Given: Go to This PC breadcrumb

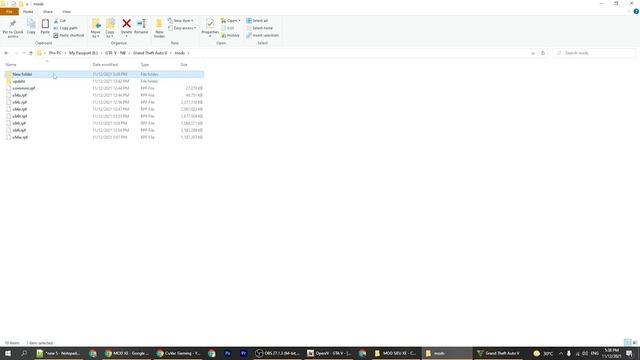Looking at the screenshot, I should pos(55,53).
